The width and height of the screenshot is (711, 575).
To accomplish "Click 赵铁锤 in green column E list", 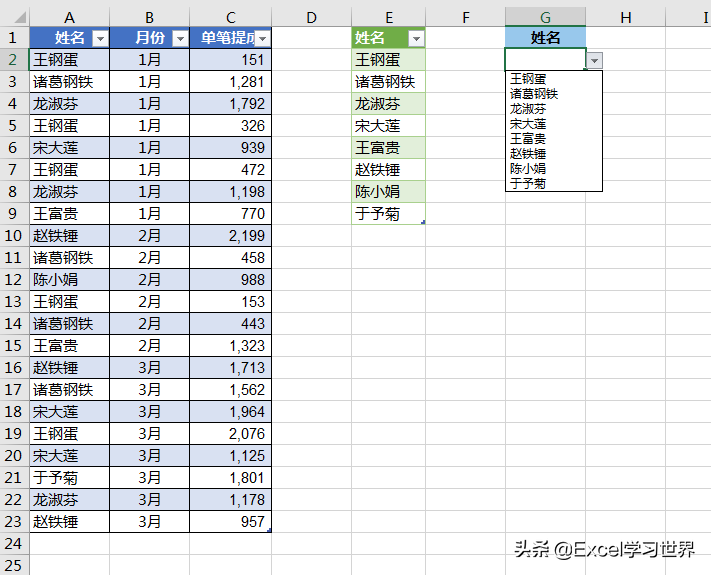I will 388,170.
